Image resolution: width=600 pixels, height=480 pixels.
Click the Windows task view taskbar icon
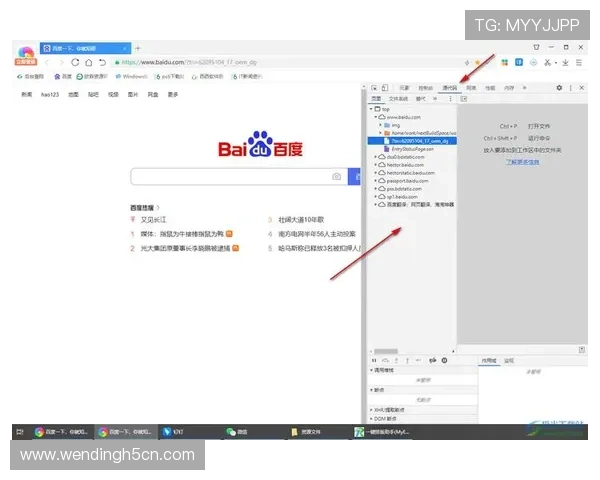click(20, 432)
